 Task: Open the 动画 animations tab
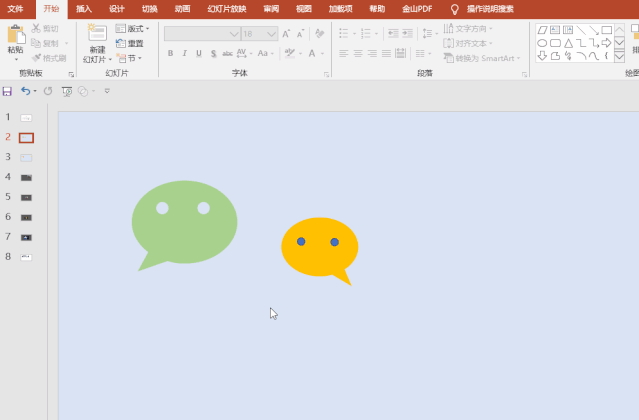pos(182,9)
